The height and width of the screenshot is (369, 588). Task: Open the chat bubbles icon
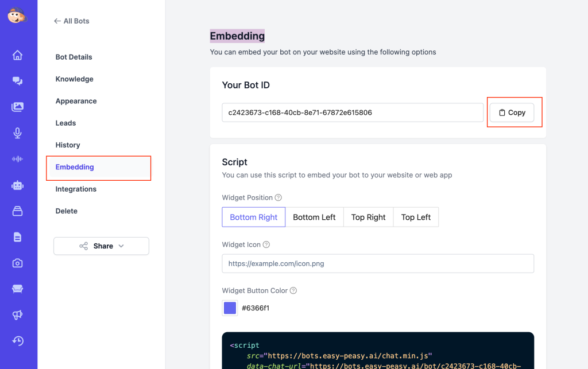pos(18,81)
